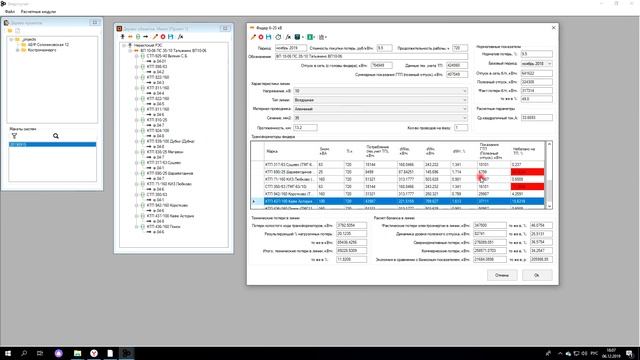Open the notification center on the taskbar

630,353
